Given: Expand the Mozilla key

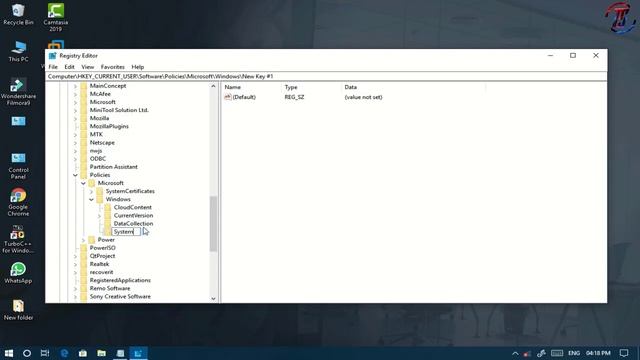Looking at the screenshot, I should [x=75, y=118].
